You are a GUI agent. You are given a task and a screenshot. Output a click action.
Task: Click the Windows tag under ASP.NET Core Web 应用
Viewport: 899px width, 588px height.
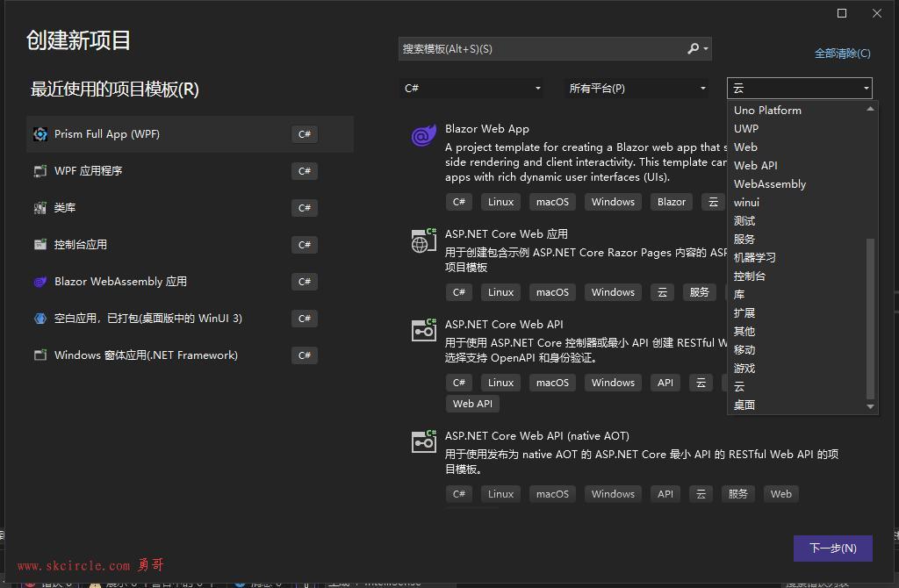613,292
